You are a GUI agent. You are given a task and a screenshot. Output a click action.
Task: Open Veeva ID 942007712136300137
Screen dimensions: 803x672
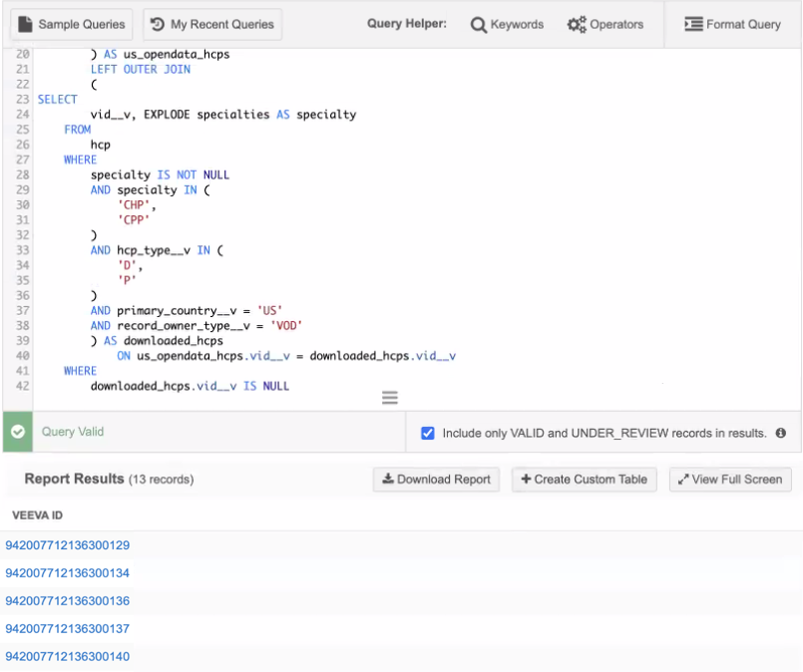68,629
